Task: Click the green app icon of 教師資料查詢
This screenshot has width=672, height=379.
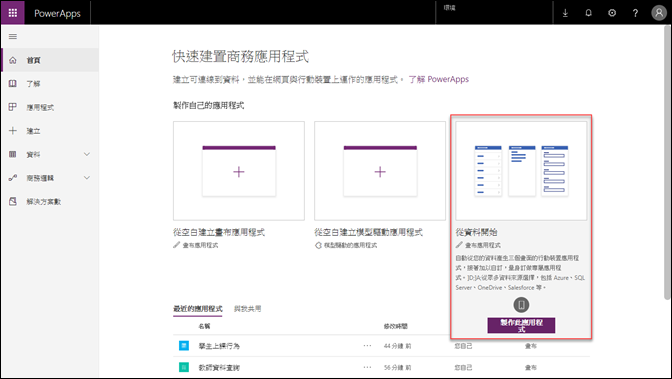Action: point(184,367)
